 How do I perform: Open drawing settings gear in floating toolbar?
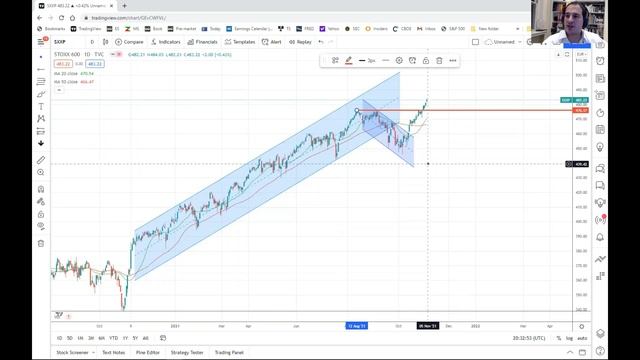pos(399,60)
